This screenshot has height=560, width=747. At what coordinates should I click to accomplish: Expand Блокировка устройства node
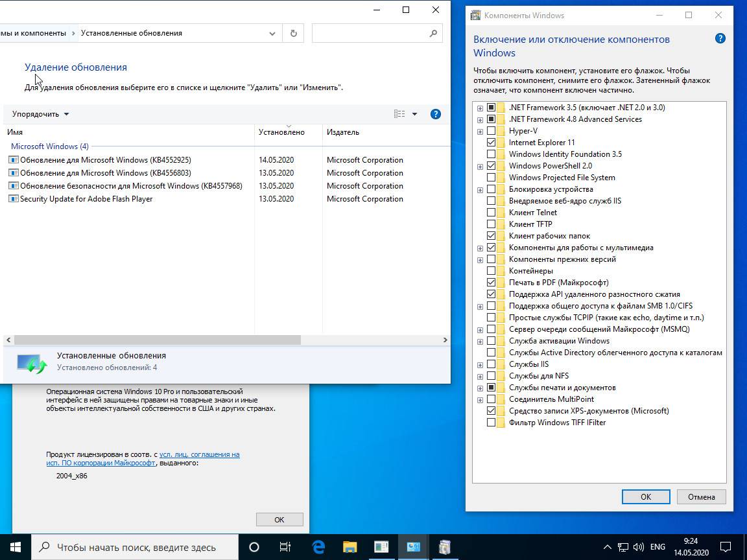[x=480, y=190]
